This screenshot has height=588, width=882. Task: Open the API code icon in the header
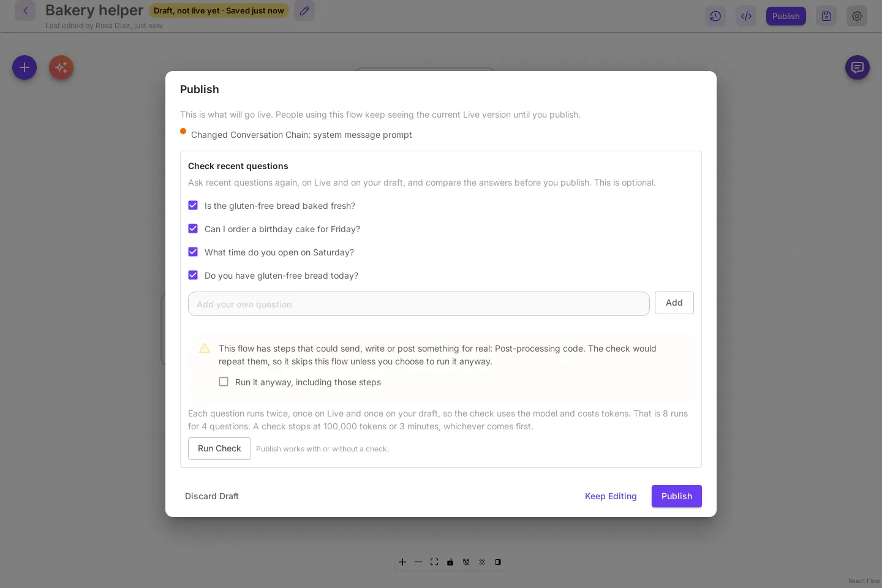(x=746, y=16)
